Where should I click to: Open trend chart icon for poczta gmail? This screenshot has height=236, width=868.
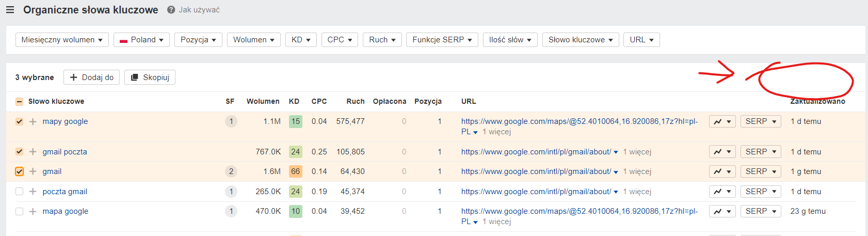point(722,192)
